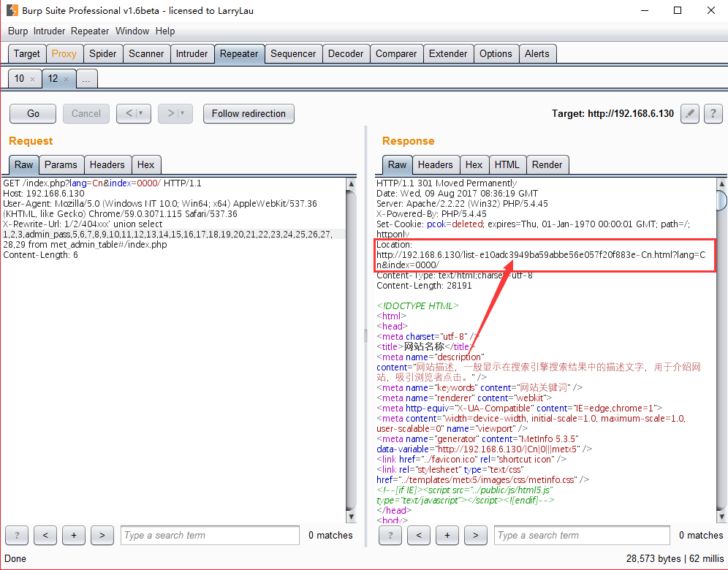728x570 pixels.
Task: Click the request pane scroll up arrow
Action: pyautogui.click(x=352, y=184)
